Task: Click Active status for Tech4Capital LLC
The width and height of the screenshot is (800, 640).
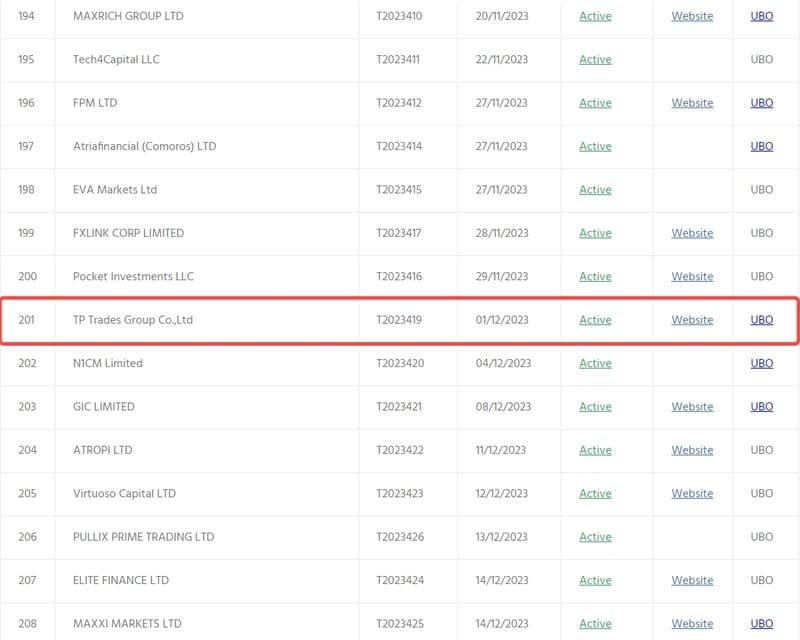Action: click(595, 60)
